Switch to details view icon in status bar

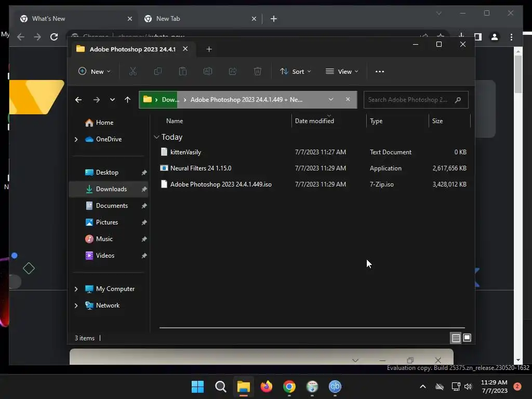[x=456, y=338]
